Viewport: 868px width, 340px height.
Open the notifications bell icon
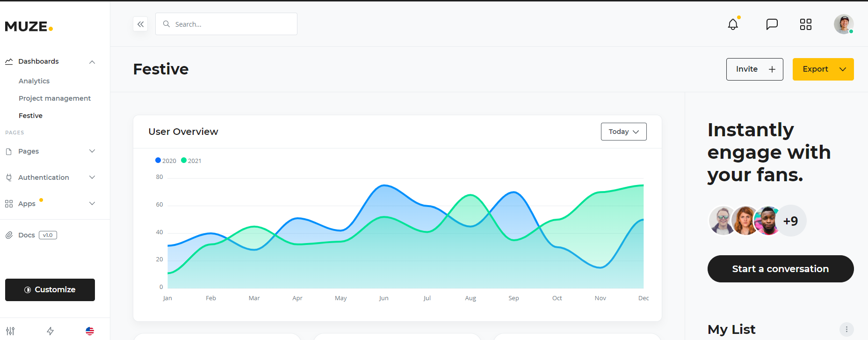[733, 24]
